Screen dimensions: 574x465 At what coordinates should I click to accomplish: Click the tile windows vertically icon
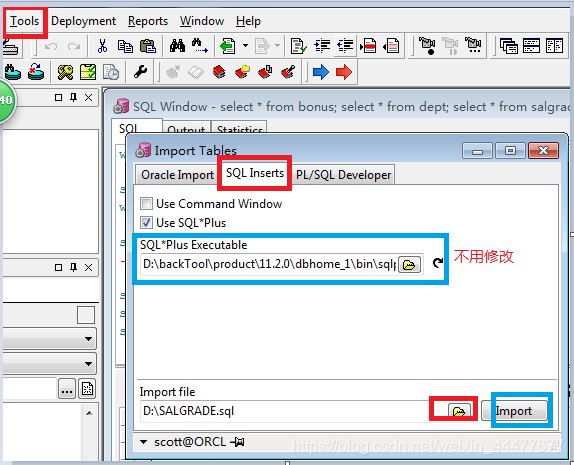[x=554, y=46]
